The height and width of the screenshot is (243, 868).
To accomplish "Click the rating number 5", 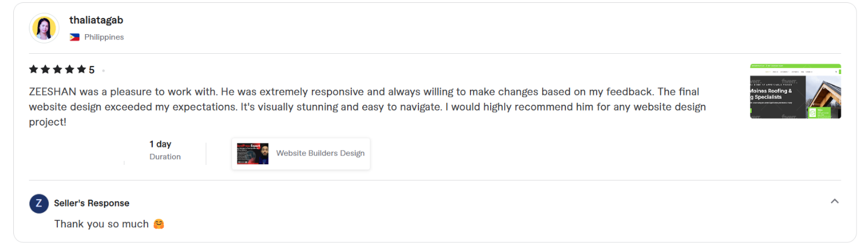I will [x=91, y=70].
